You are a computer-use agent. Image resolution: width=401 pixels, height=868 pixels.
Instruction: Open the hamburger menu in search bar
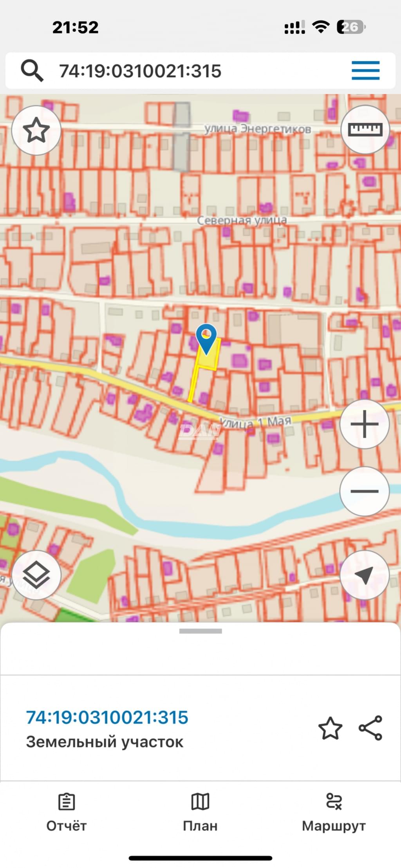[x=365, y=70]
